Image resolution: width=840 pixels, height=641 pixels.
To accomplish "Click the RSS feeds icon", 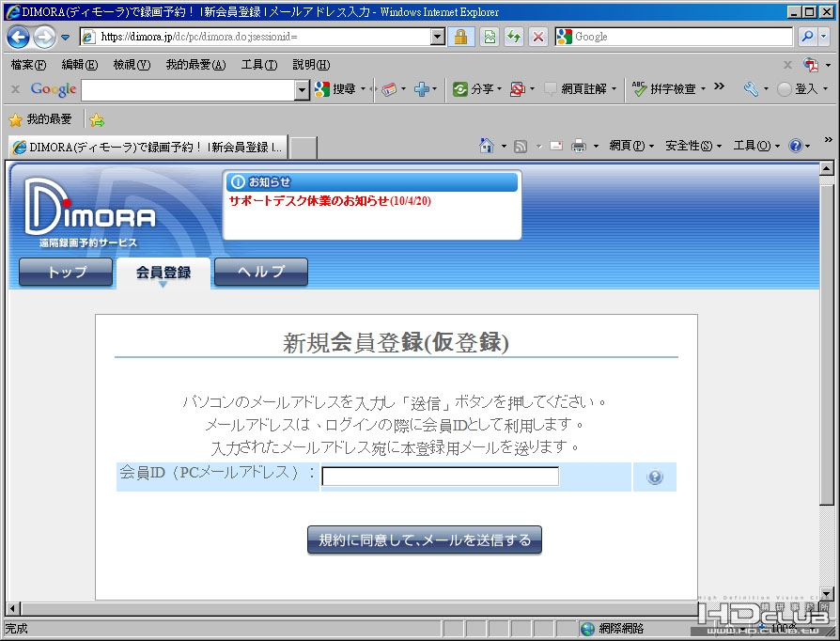I will pos(521,147).
